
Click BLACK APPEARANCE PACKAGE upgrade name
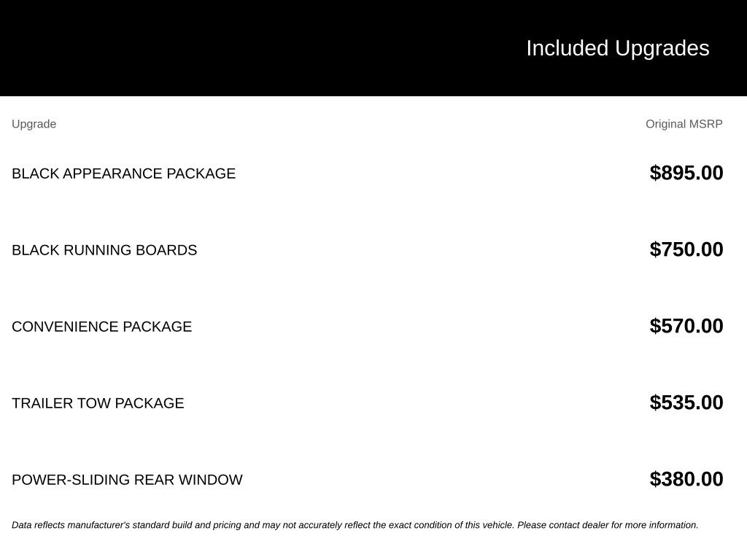pos(123,174)
